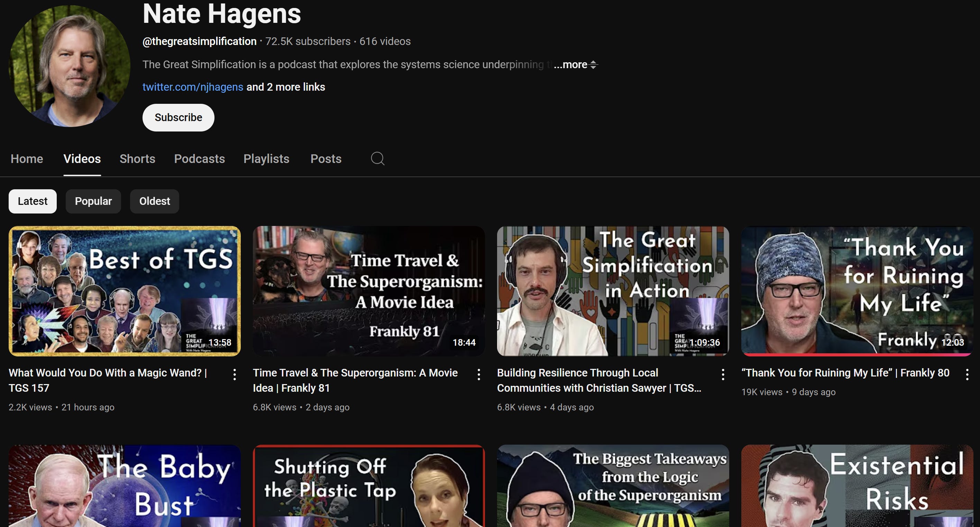Click the 72.5K subscribers text
980x527 pixels.
click(x=308, y=41)
